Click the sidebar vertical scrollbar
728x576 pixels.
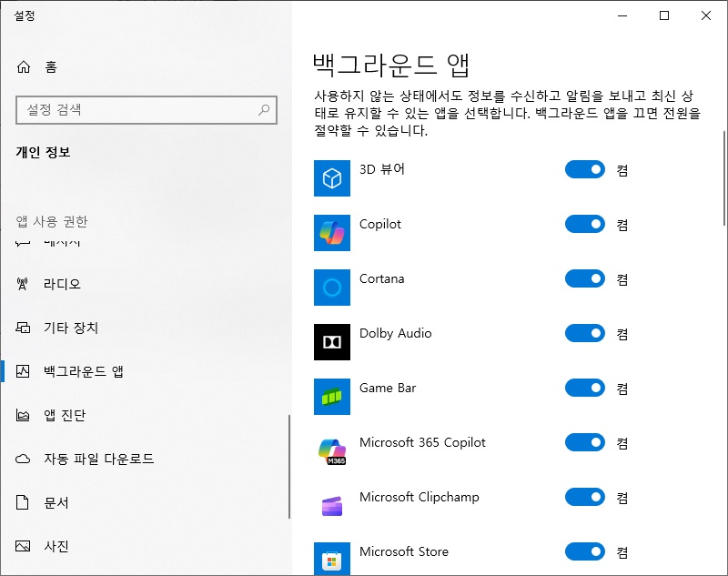click(x=289, y=467)
